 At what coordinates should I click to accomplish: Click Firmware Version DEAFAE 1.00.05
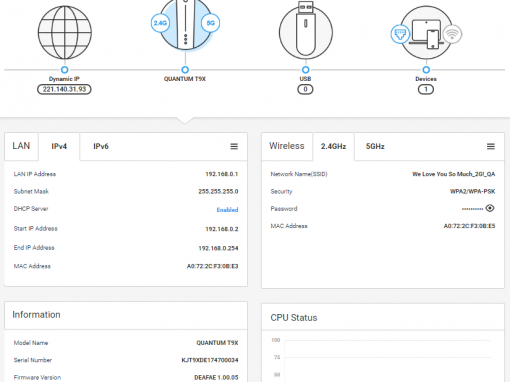click(x=216, y=377)
